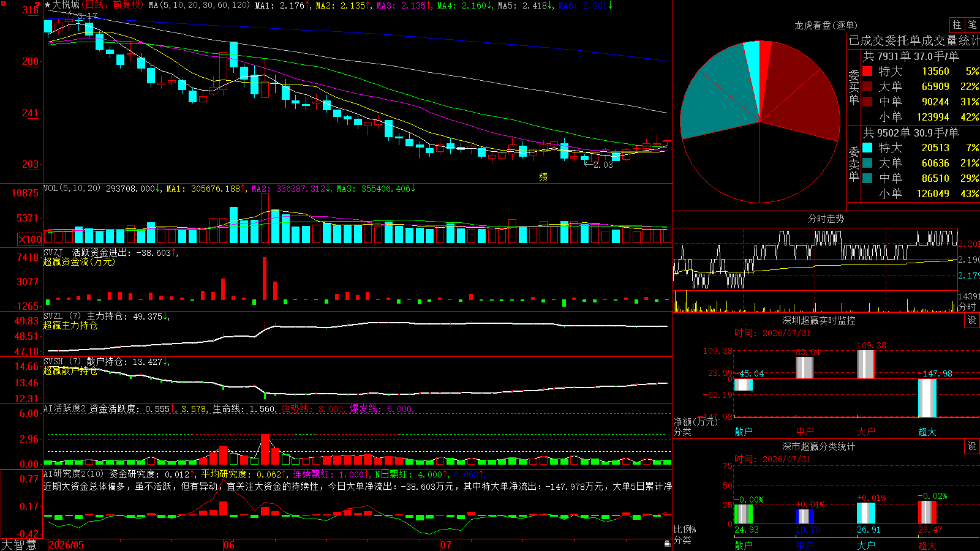Click the AI研究度2(10) indicator label
The image size is (980, 551).
click(x=73, y=474)
